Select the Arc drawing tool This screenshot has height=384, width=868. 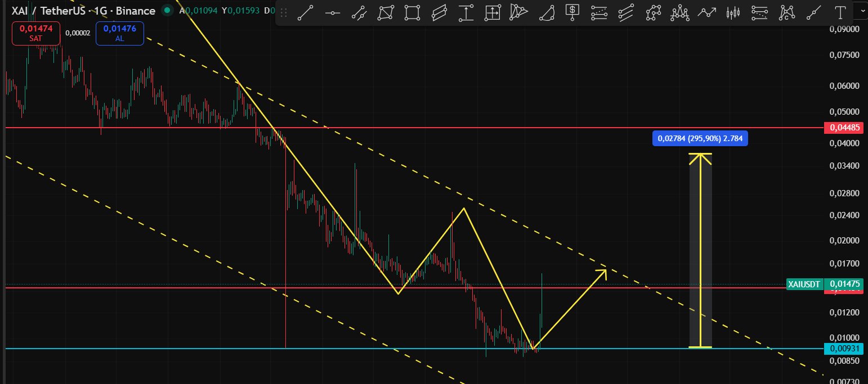[547, 12]
